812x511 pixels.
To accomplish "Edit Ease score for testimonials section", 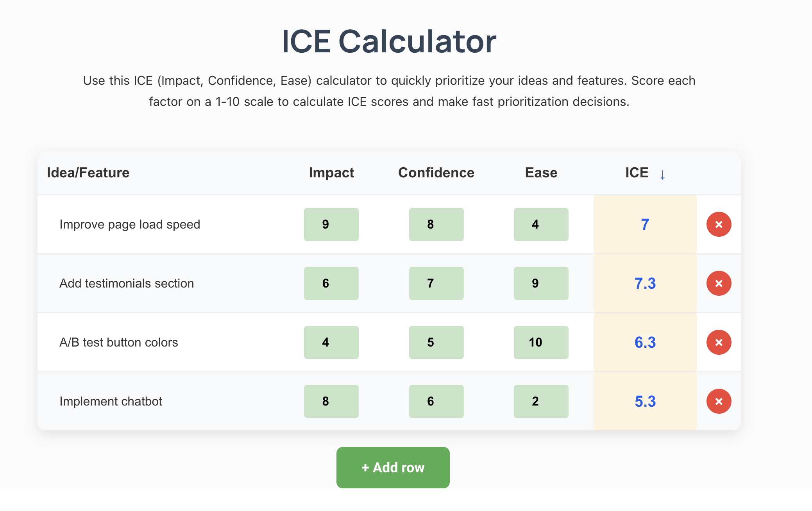I will (x=541, y=283).
